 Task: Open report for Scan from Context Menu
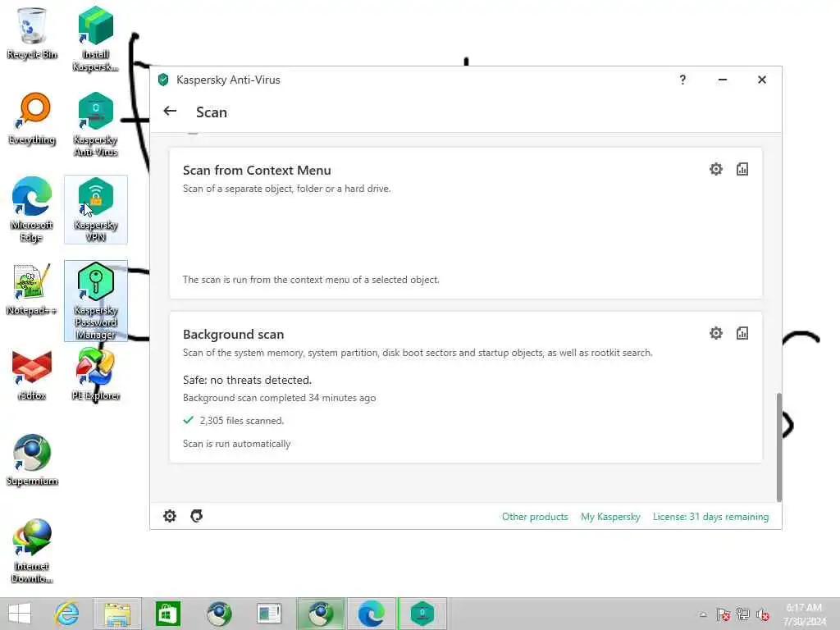742,169
